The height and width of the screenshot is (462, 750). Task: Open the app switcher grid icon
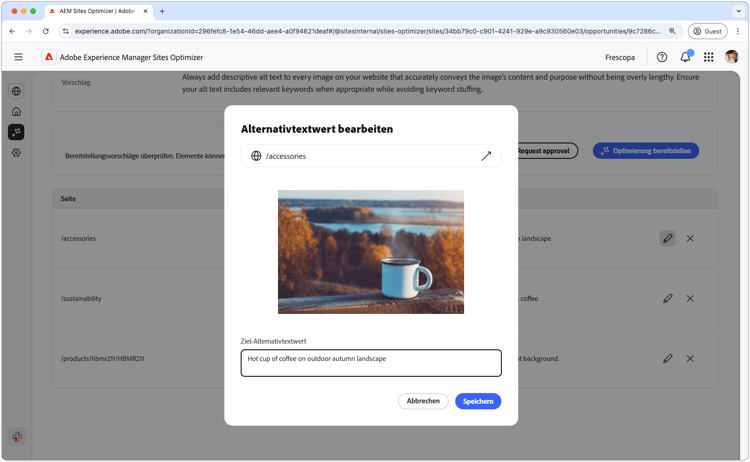[x=708, y=57]
